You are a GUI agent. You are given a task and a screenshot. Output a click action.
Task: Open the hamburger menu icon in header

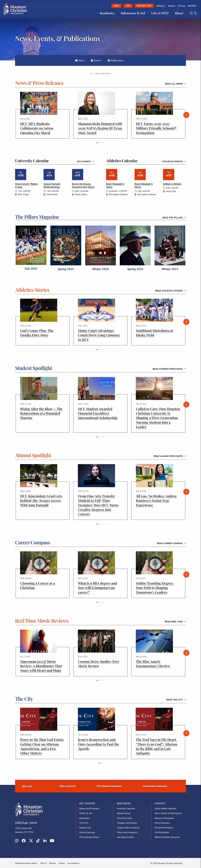click(x=191, y=13)
